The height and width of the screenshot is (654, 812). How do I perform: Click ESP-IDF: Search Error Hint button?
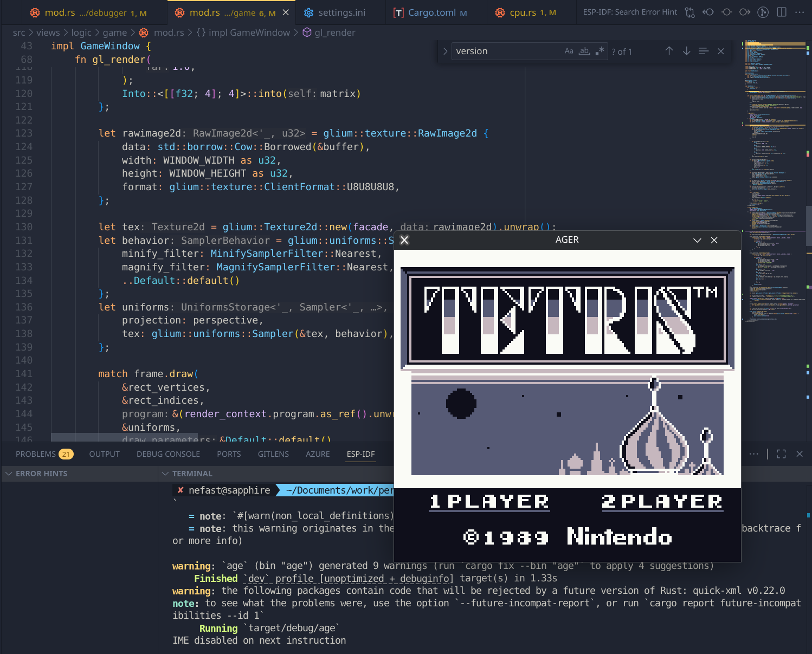click(630, 12)
